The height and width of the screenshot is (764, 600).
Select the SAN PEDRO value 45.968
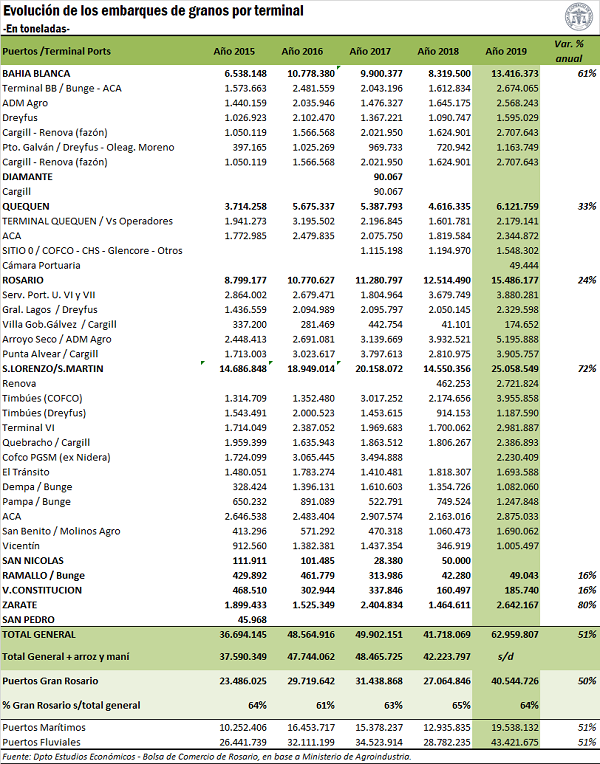tap(234, 620)
